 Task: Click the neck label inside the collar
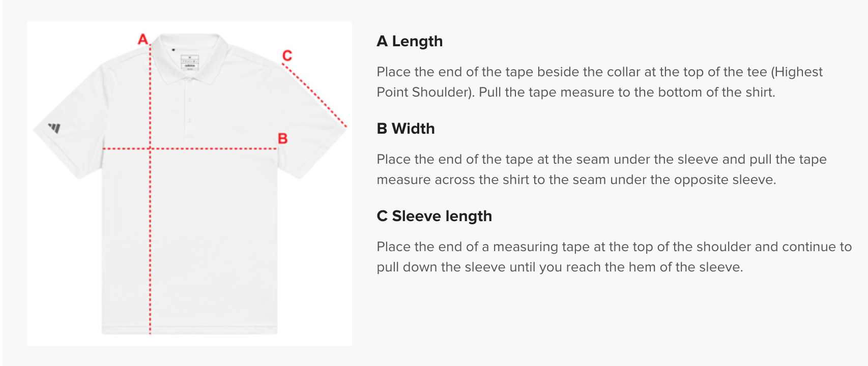pyautogui.click(x=190, y=62)
